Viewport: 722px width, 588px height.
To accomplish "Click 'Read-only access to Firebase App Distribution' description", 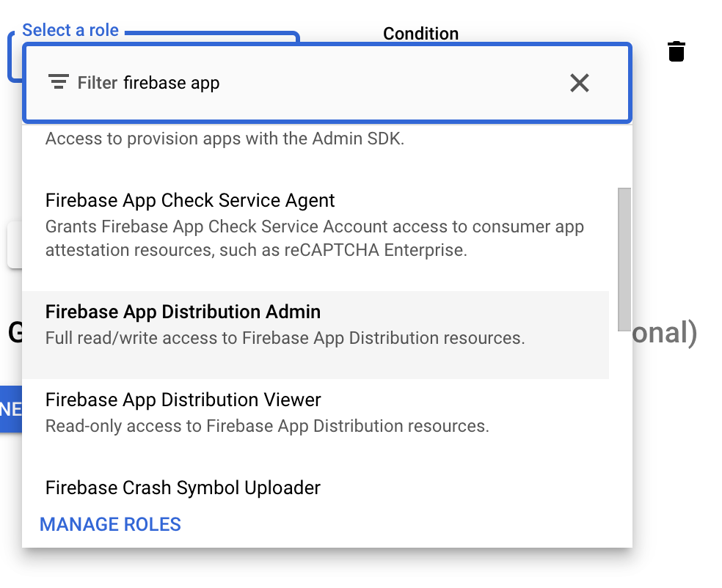I will coord(267,427).
